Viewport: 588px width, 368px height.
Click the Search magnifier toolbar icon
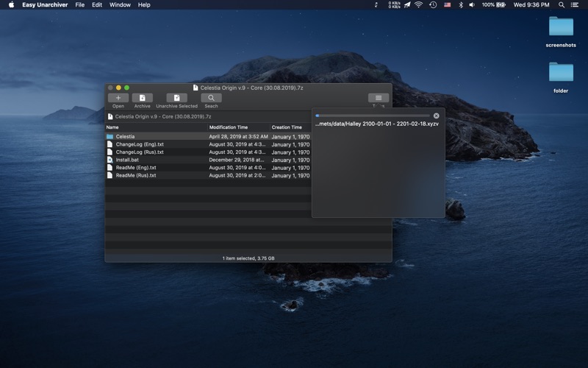[x=211, y=98]
